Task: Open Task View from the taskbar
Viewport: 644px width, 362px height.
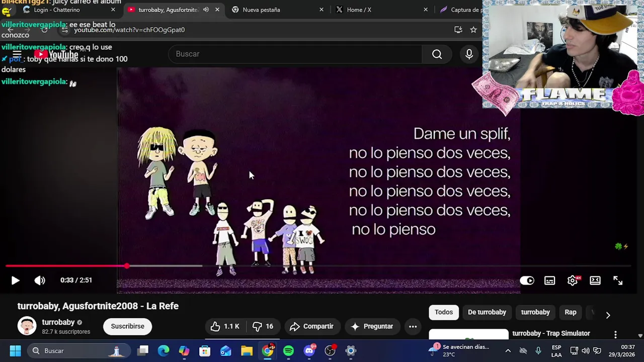Action: 143,350
